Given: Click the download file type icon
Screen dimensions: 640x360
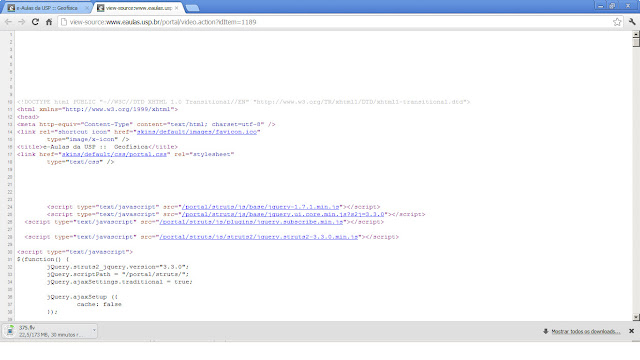Looking at the screenshot, I should [x=10, y=331].
